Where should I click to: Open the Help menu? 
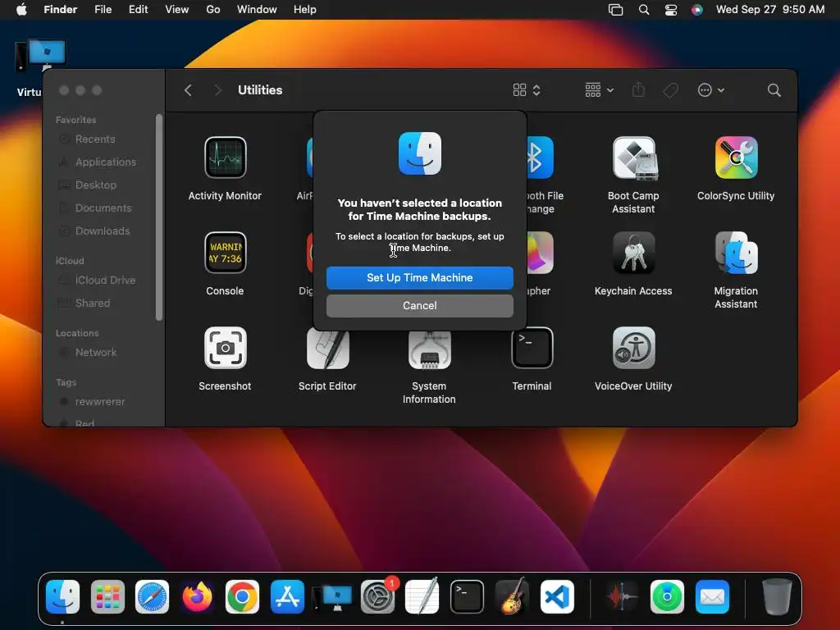pos(305,10)
